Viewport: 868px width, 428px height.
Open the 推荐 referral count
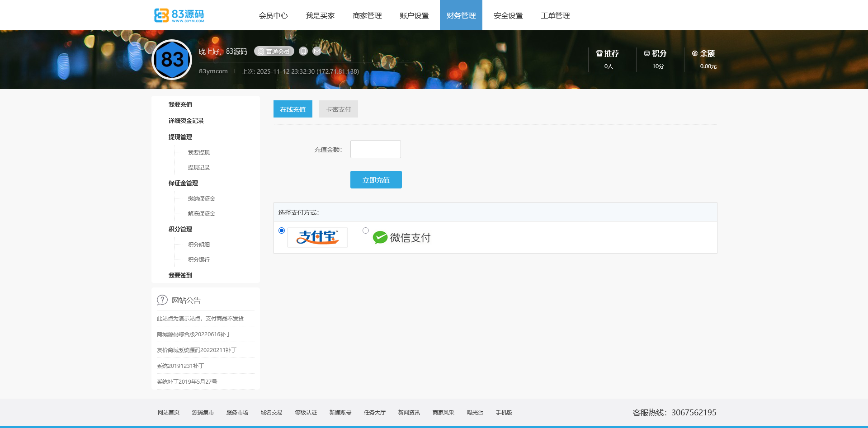(608, 59)
